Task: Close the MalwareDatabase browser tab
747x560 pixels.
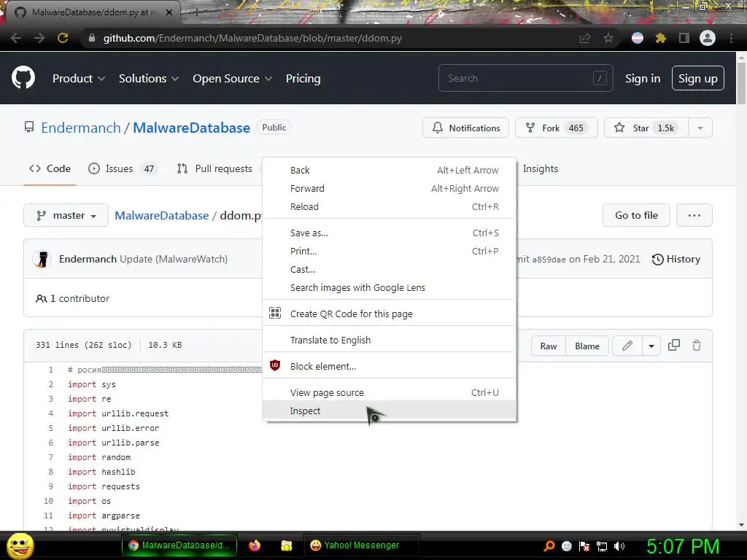Action: pos(169,12)
